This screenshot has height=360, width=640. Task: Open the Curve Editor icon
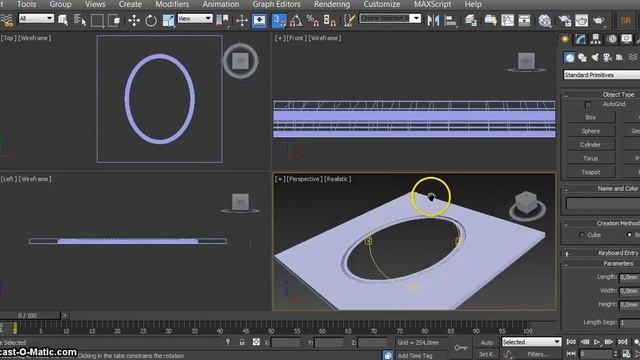pyautogui.click(x=507, y=20)
